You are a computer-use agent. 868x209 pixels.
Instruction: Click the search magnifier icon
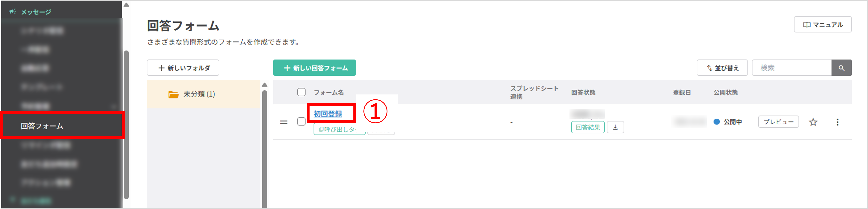(842, 68)
